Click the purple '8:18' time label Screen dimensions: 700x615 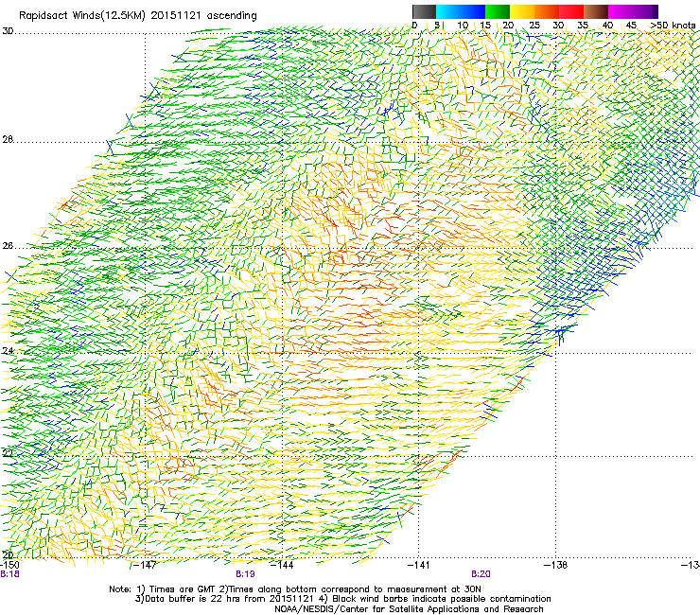pyautogui.click(x=9, y=574)
